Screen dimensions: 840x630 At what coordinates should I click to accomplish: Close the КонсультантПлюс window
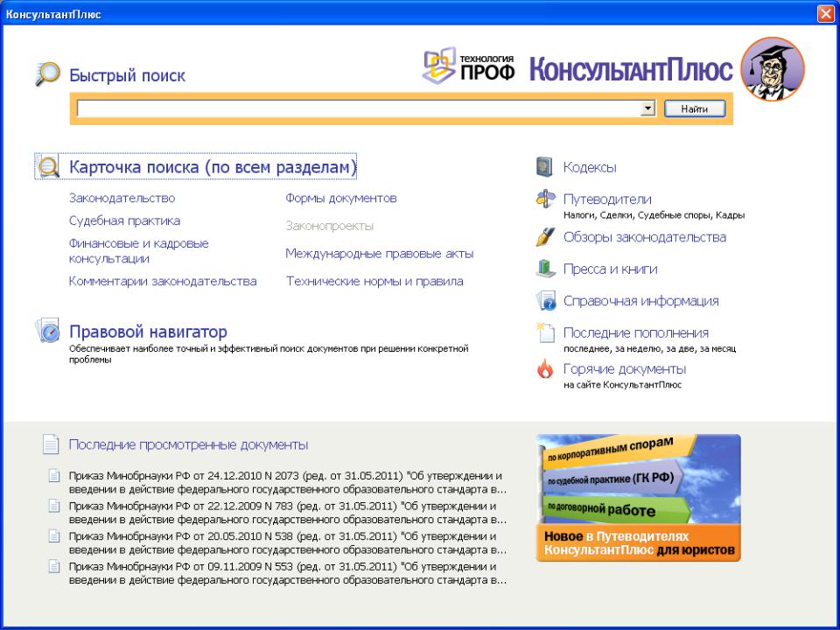point(825,13)
